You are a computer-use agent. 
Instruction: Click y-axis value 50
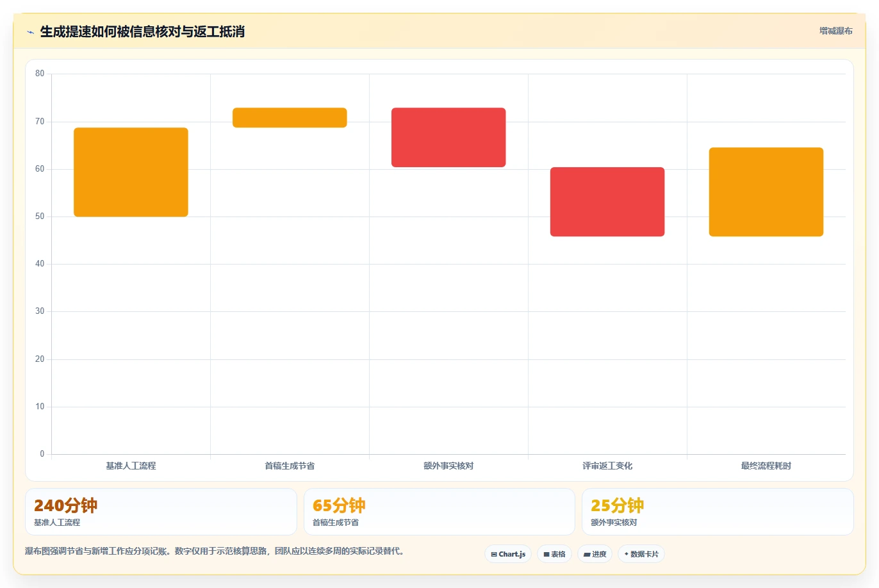click(40, 216)
